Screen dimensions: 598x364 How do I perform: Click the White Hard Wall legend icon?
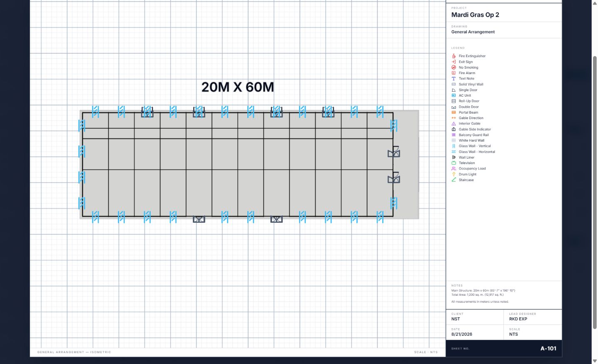453,140
